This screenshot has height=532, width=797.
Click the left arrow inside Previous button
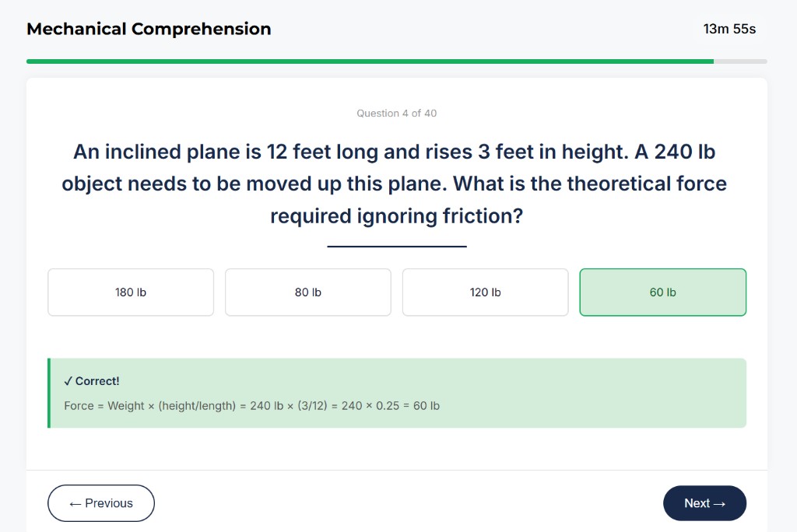click(x=75, y=503)
